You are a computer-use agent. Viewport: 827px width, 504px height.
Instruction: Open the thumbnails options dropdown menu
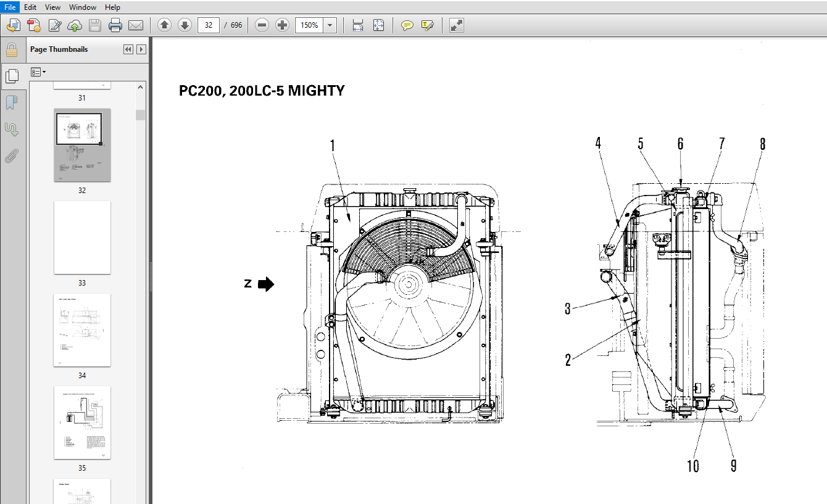[x=38, y=72]
